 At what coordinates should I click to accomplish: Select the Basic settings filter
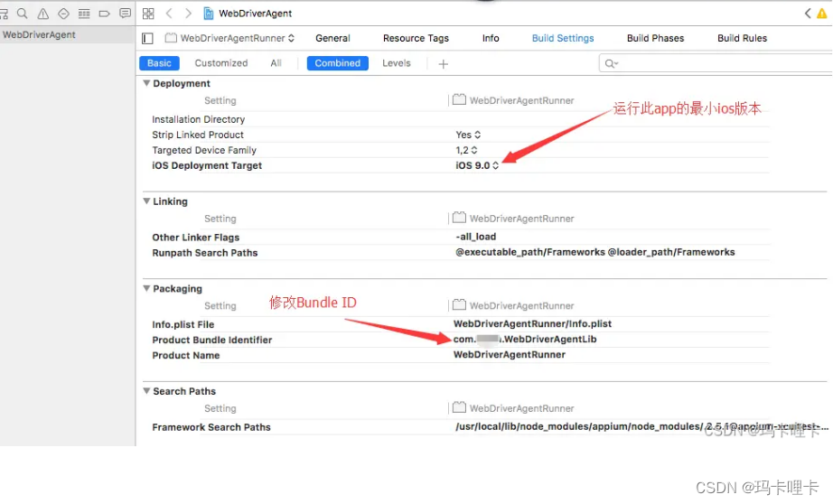tap(159, 63)
